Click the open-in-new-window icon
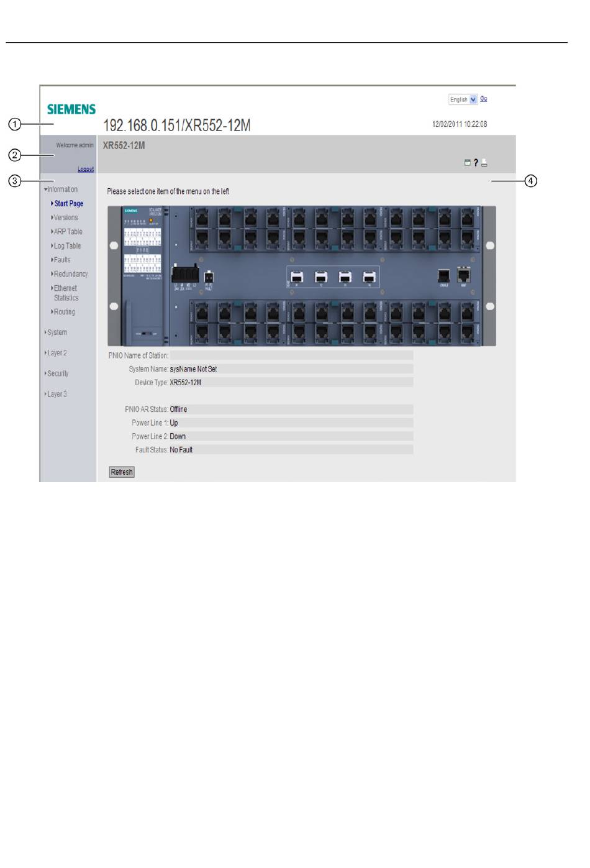590x868 pixels. tap(468, 163)
